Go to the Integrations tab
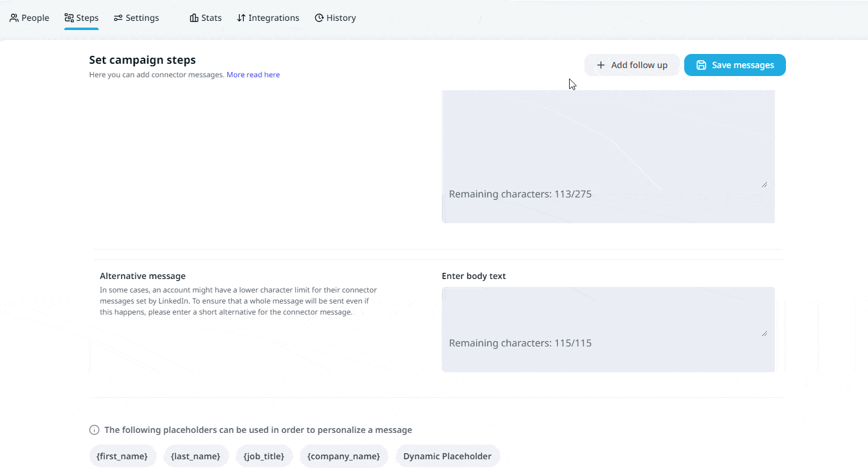 [x=268, y=18]
